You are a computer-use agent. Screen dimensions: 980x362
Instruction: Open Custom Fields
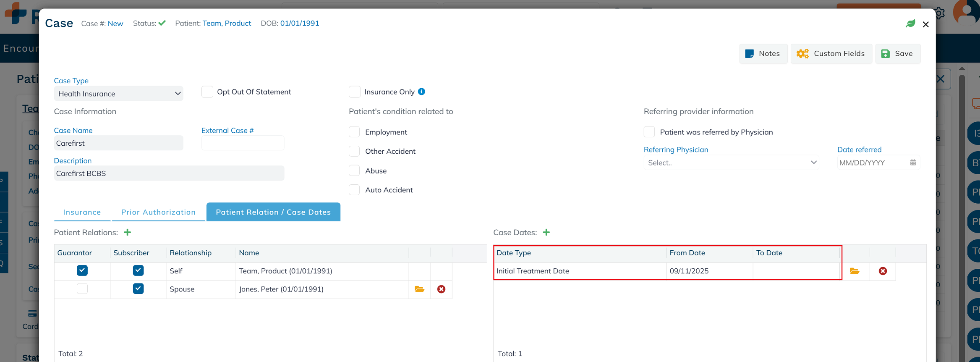(831, 54)
